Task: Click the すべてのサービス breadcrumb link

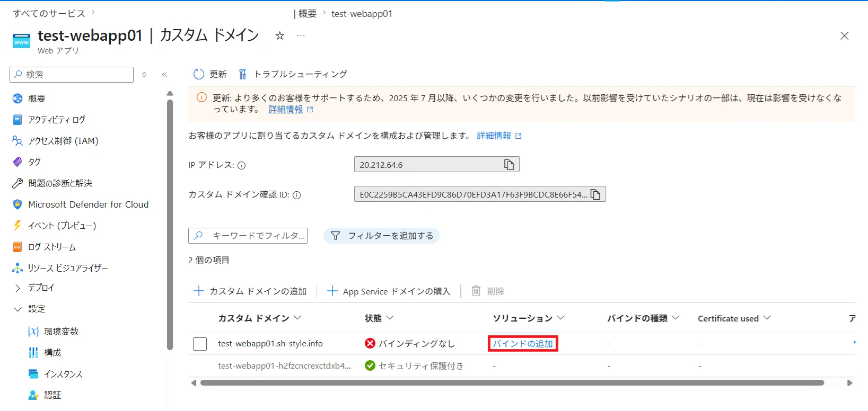Action: point(49,13)
